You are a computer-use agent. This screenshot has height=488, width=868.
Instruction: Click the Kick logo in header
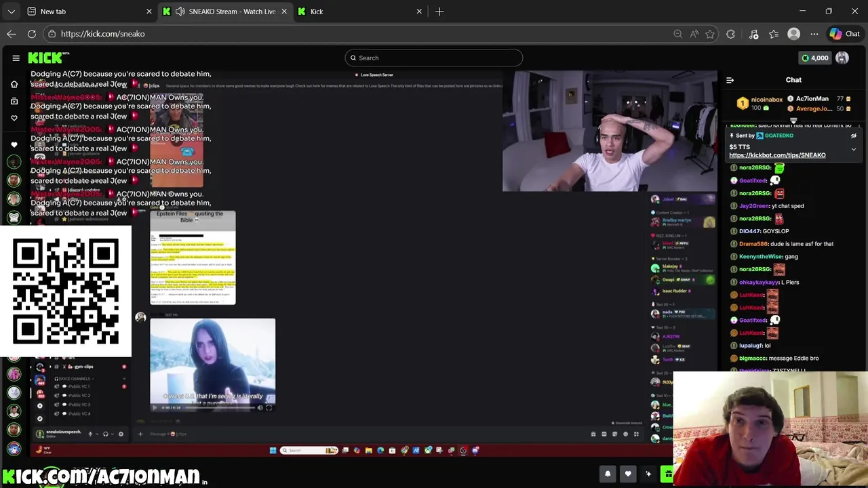[x=49, y=58]
